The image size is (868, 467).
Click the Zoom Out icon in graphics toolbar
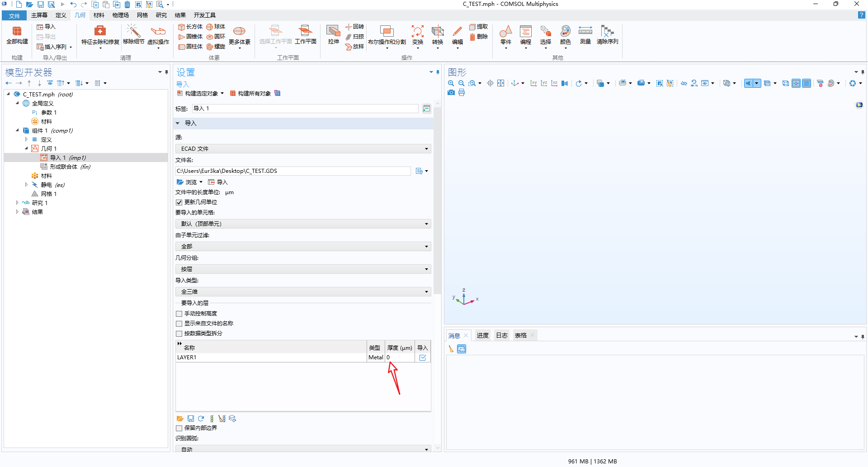click(461, 83)
